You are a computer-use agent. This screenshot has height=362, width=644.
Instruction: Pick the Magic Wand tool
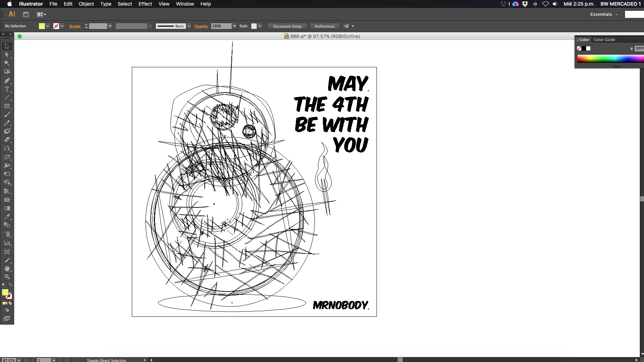[7, 63]
